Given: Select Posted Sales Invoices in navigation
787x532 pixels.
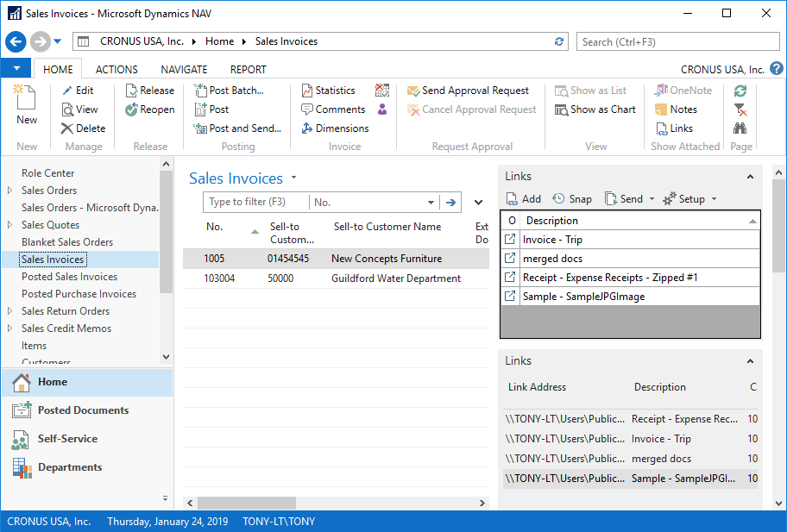Looking at the screenshot, I should click(x=69, y=277).
